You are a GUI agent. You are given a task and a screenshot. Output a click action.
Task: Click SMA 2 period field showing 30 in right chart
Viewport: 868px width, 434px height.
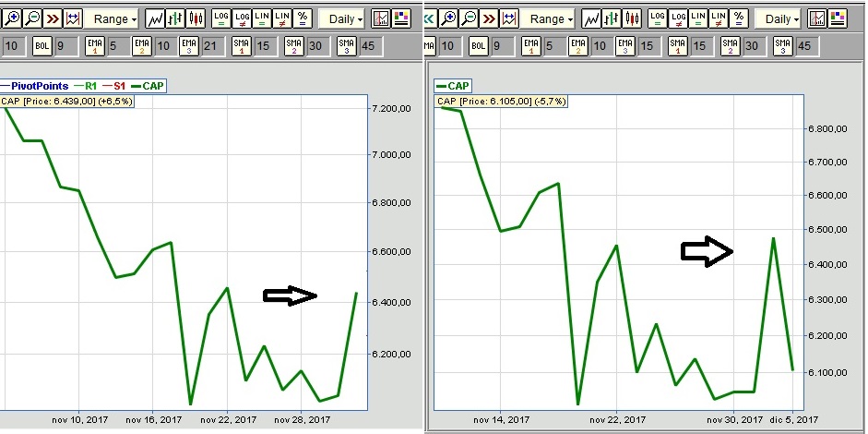tap(754, 46)
